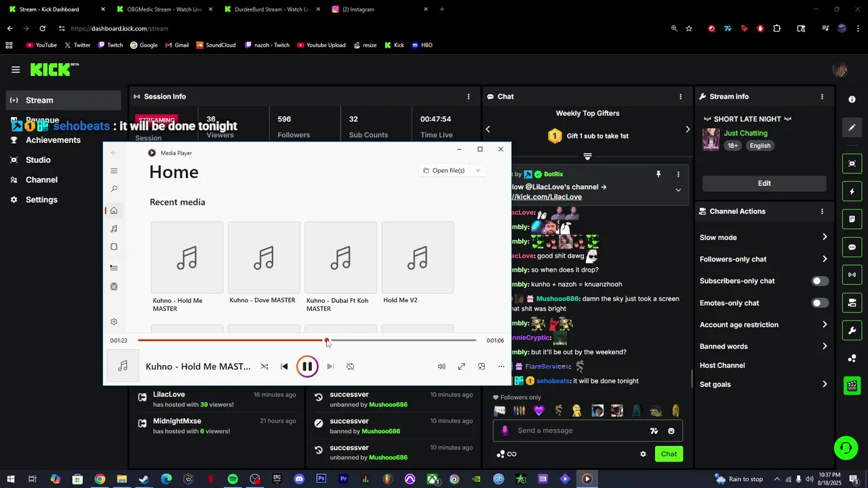
Task: Toggle shuffle in Media Player
Action: (x=264, y=367)
